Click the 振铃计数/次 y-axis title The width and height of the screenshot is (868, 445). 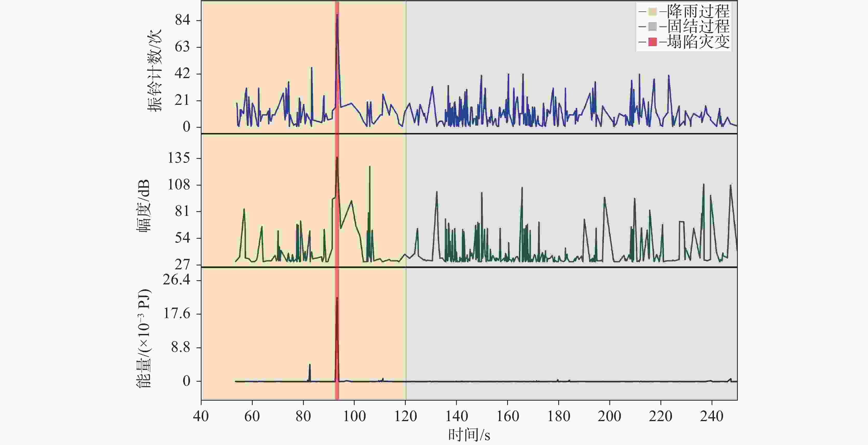pos(155,70)
